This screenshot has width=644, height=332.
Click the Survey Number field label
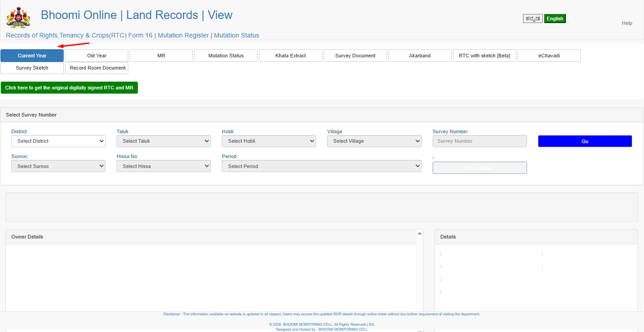pos(450,131)
